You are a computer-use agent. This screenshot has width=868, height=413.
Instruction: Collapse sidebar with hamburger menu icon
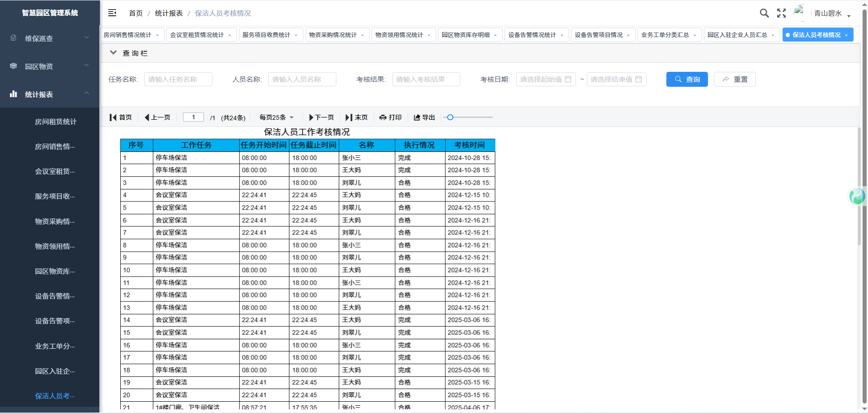tap(112, 13)
